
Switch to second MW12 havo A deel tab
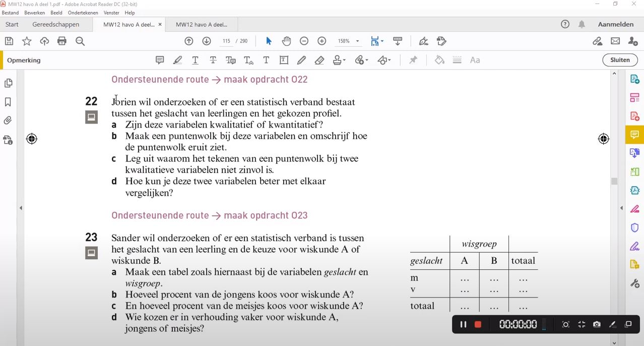[x=202, y=24]
